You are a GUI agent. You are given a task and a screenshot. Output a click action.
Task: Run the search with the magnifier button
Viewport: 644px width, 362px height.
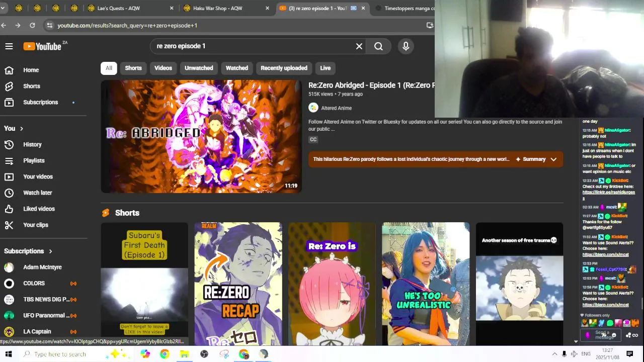point(378,46)
